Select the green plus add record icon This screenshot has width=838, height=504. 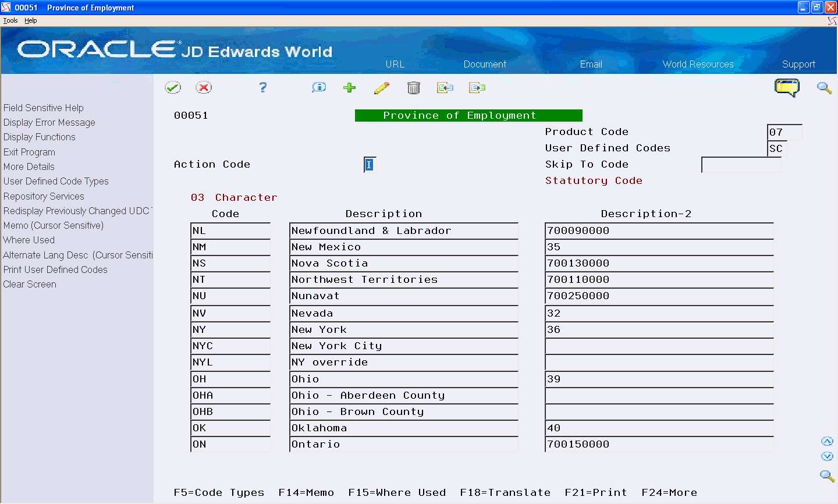click(x=349, y=87)
